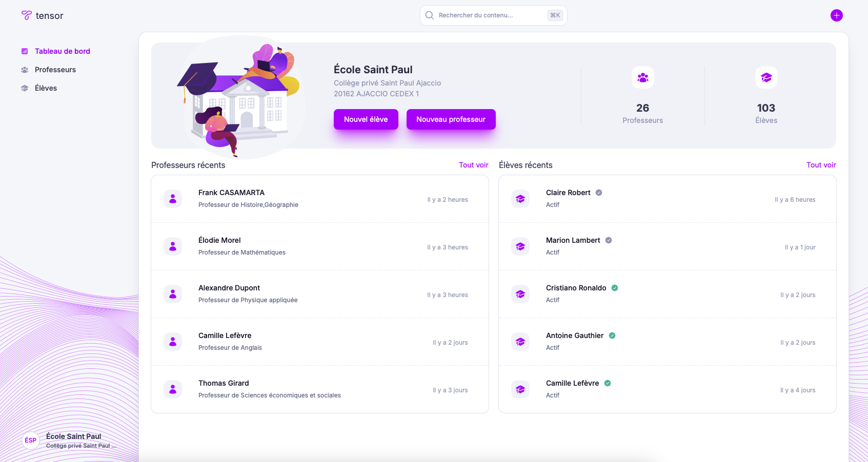This screenshot has width=868, height=462.
Task: Click the Nouvel élève button
Action: (366, 119)
